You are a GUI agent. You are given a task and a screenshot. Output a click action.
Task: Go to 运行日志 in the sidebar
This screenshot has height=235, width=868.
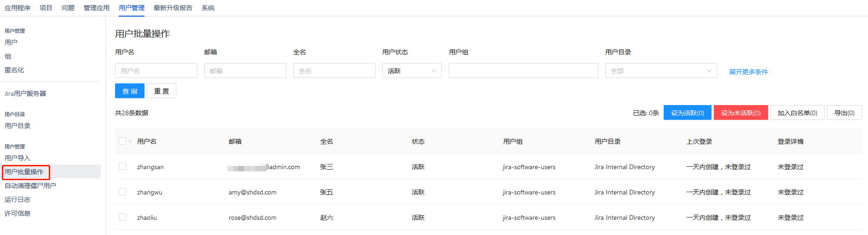(17, 200)
